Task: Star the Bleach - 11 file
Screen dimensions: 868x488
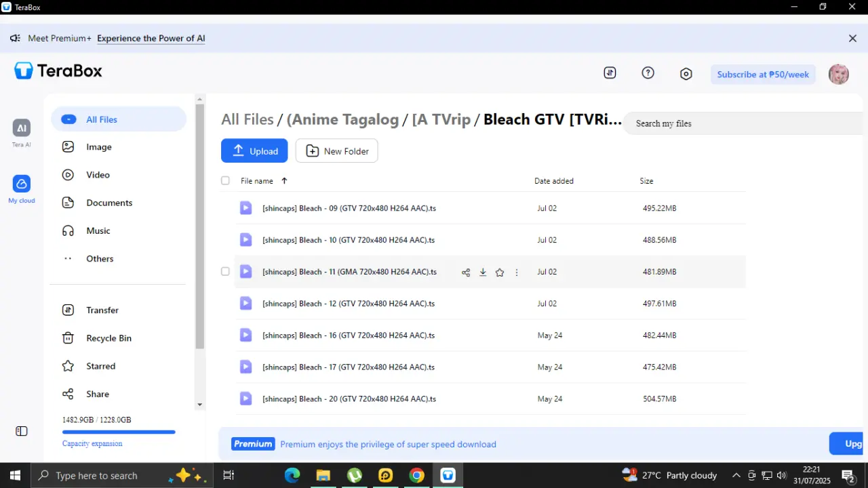Action: pos(500,272)
